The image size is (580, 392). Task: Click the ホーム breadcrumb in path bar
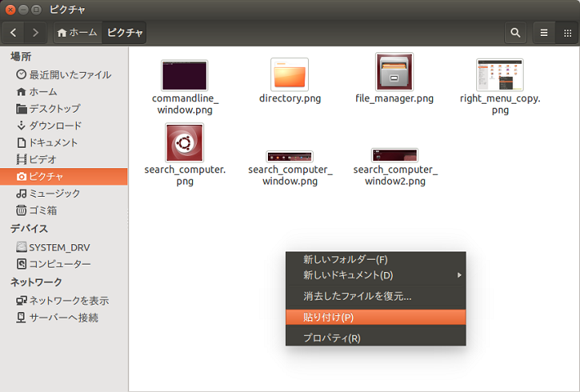(x=78, y=33)
